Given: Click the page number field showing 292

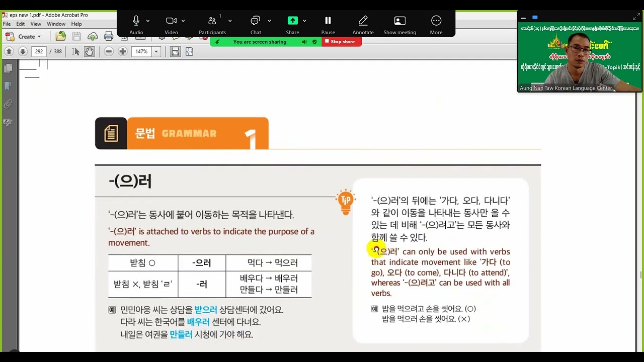Looking at the screenshot, I should pyautogui.click(x=39, y=51).
